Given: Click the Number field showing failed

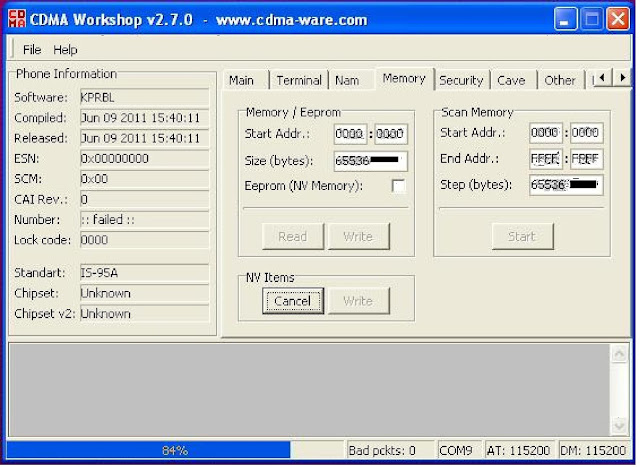Looking at the screenshot, I should (144, 220).
